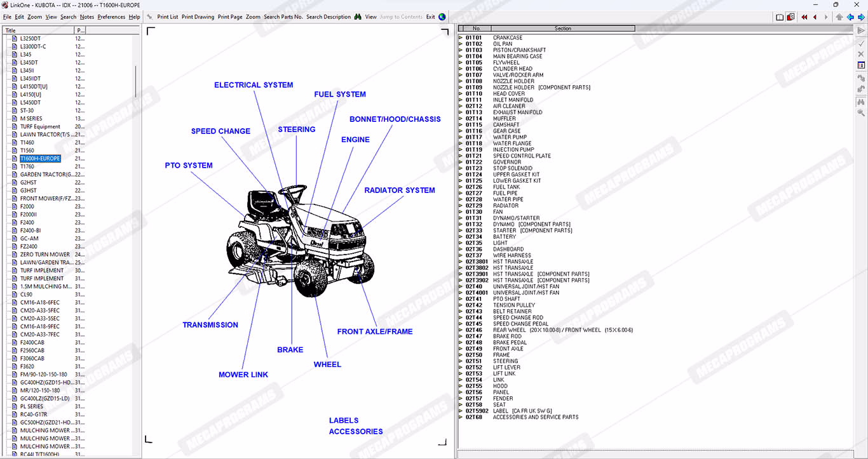
Task: Click the calendar-style window icon on right
Action: (x=861, y=65)
